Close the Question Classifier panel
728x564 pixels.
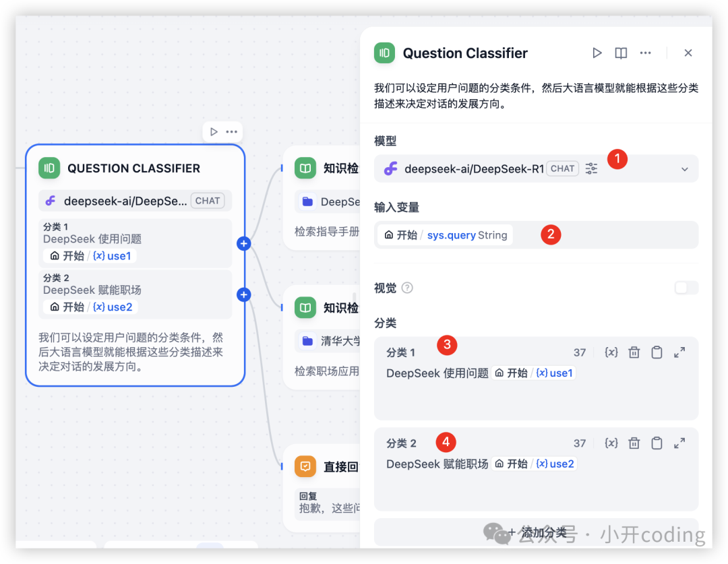688,53
